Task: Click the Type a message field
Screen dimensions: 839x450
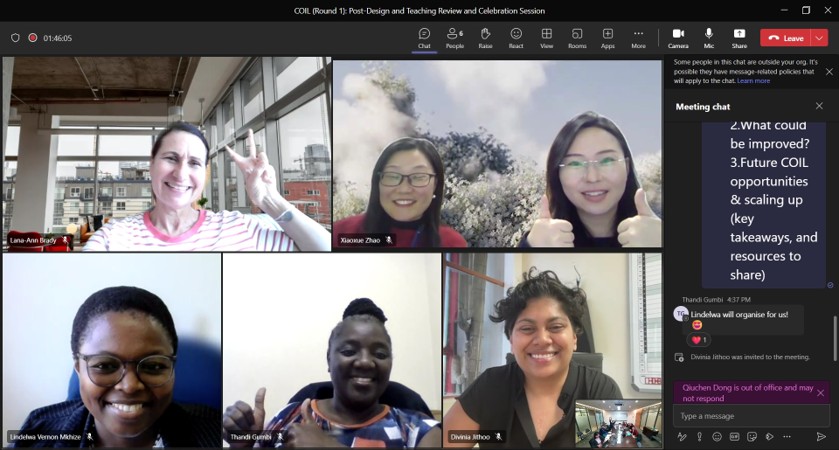Action: coord(745,416)
